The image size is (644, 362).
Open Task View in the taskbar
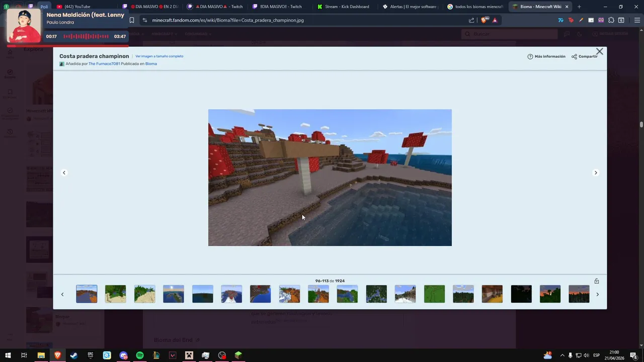coord(24,355)
